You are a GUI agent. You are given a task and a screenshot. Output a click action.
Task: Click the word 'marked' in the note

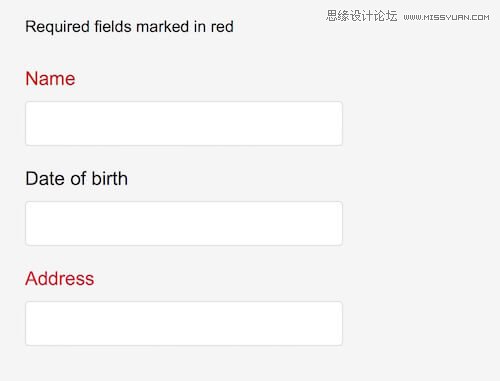[163, 26]
